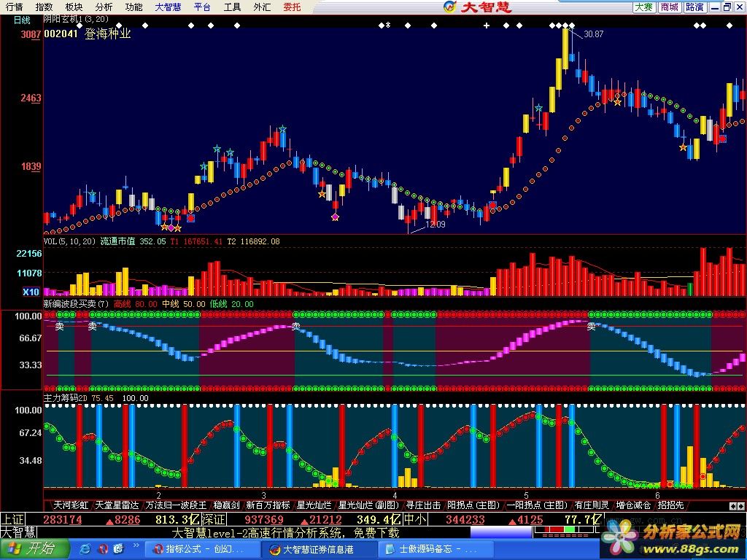Select the 阳拐点(主图) tab

pyautogui.click(x=473, y=505)
